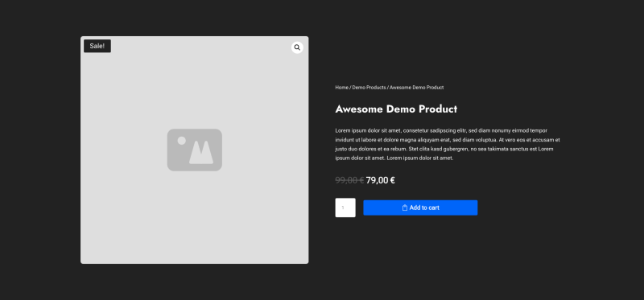Click the magnifier zoom icon on product image

(297, 47)
